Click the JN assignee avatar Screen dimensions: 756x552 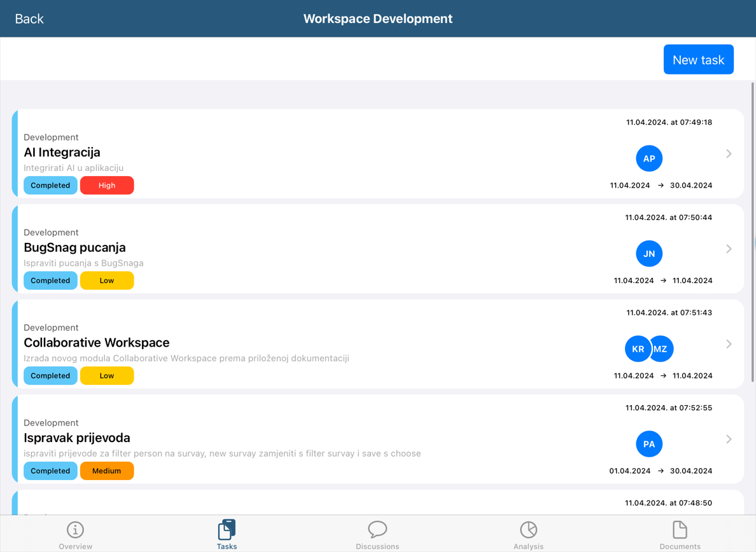pos(649,254)
